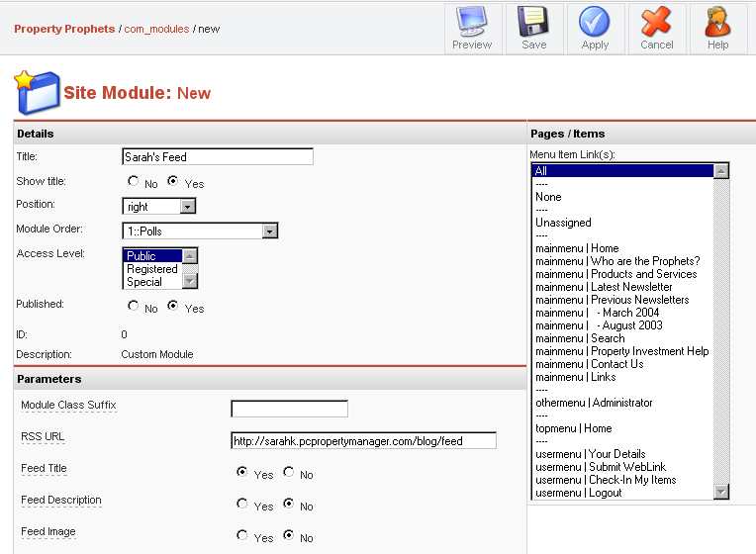Image resolution: width=756 pixels, height=554 pixels.
Task: Click the RSS URL input field
Action: [363, 440]
